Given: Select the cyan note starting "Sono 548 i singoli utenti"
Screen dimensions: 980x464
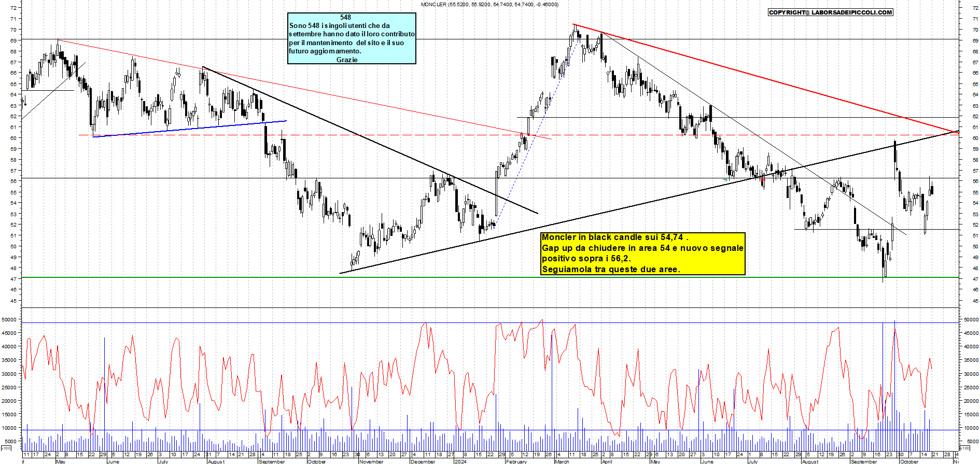Looking at the screenshot, I should (352, 38).
